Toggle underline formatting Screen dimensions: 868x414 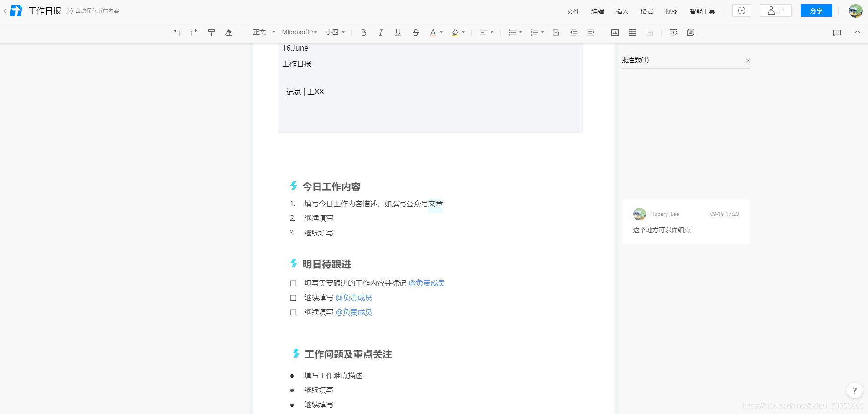pyautogui.click(x=398, y=32)
